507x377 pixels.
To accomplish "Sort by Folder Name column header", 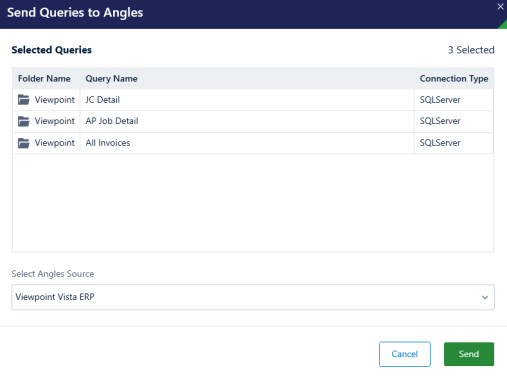I will coord(44,79).
